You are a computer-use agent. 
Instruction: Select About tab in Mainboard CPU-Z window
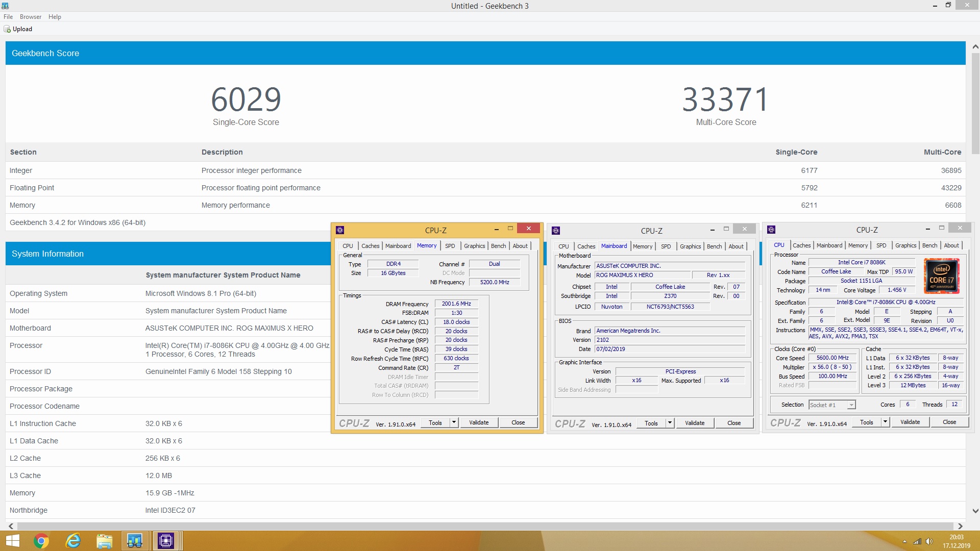[x=736, y=246]
